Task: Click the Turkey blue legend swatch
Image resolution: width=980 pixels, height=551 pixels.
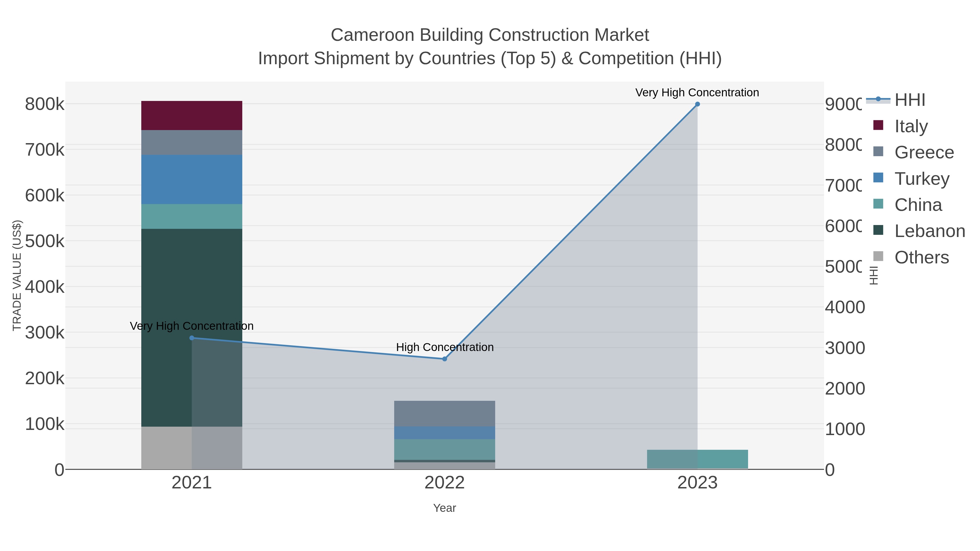Action: [878, 178]
